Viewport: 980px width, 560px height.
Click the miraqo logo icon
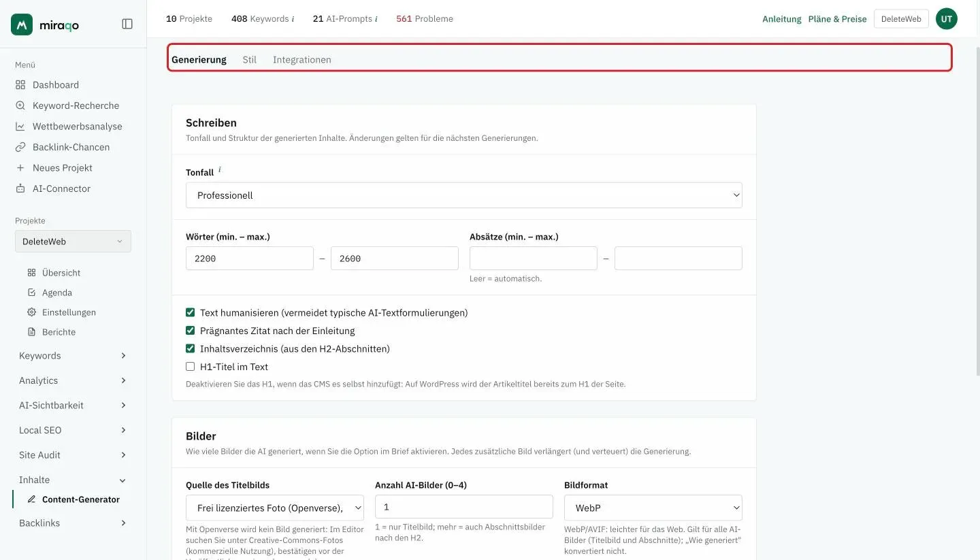[22, 24]
